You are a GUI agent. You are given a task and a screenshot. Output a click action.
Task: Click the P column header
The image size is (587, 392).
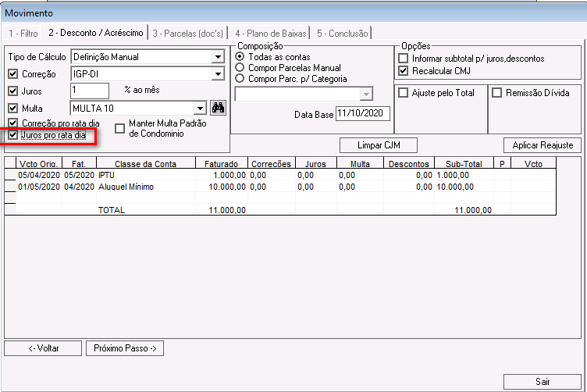click(502, 164)
